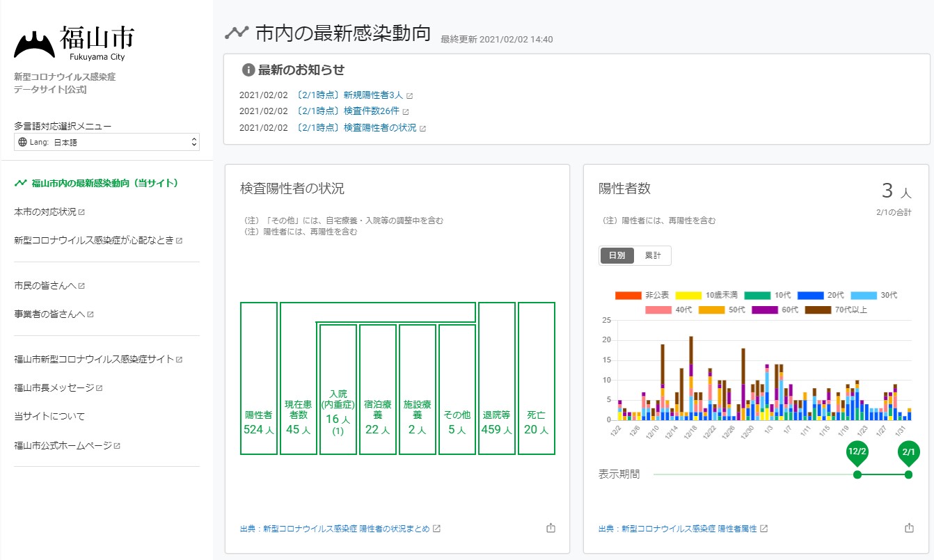Click the trend chart icon in page heading

tap(237, 32)
